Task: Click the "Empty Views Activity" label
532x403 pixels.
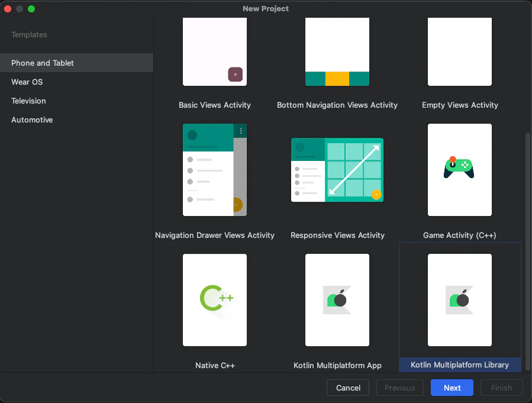Action: pos(460,105)
